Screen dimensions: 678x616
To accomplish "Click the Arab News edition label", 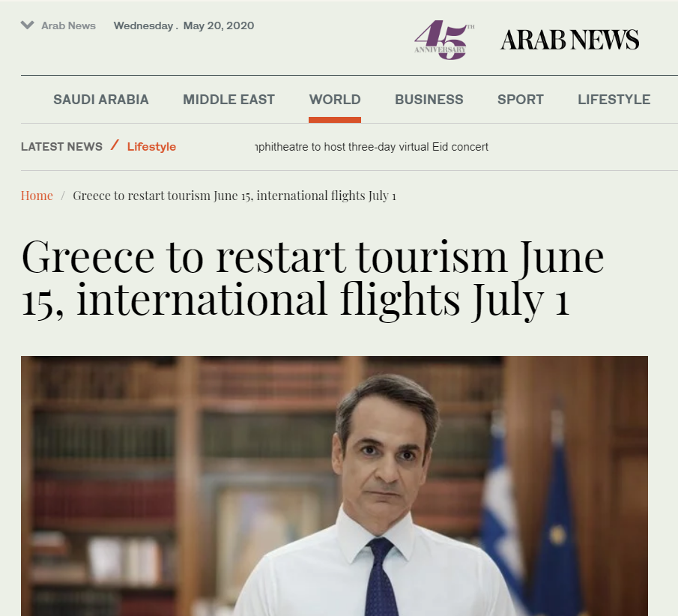I will pos(68,25).
